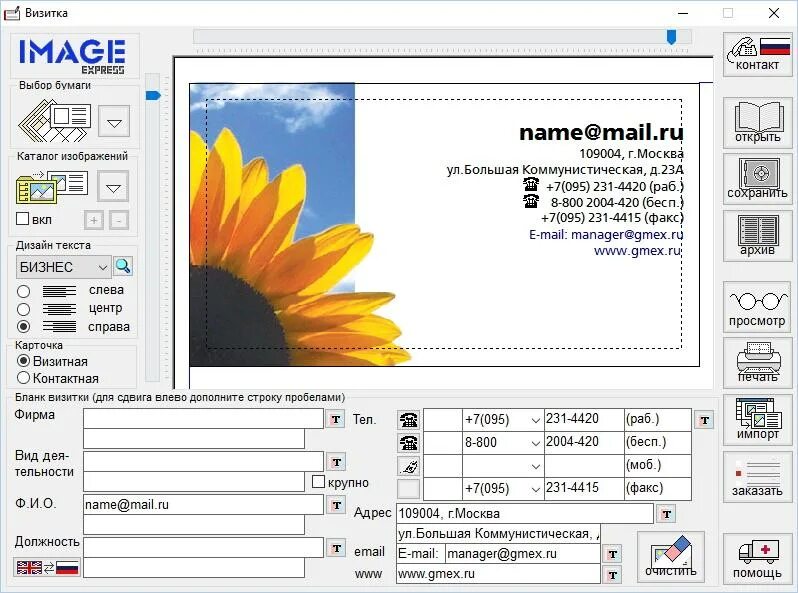Click the image catalog picture icon
The width and height of the screenshot is (798, 593).
52,187
